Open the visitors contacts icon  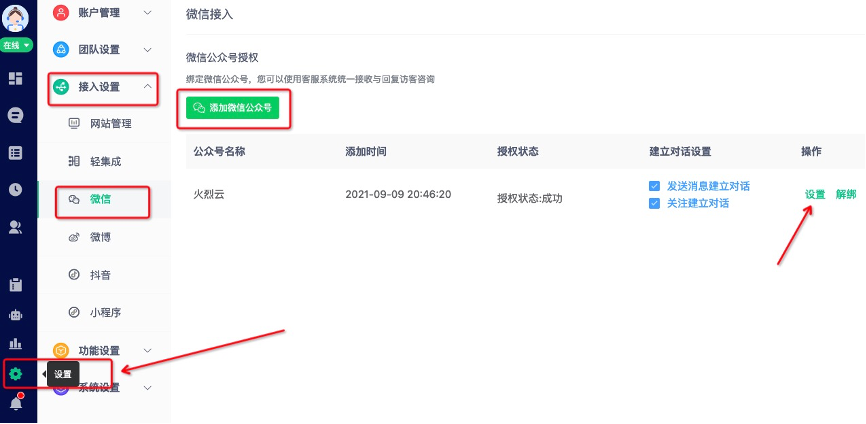(x=15, y=227)
